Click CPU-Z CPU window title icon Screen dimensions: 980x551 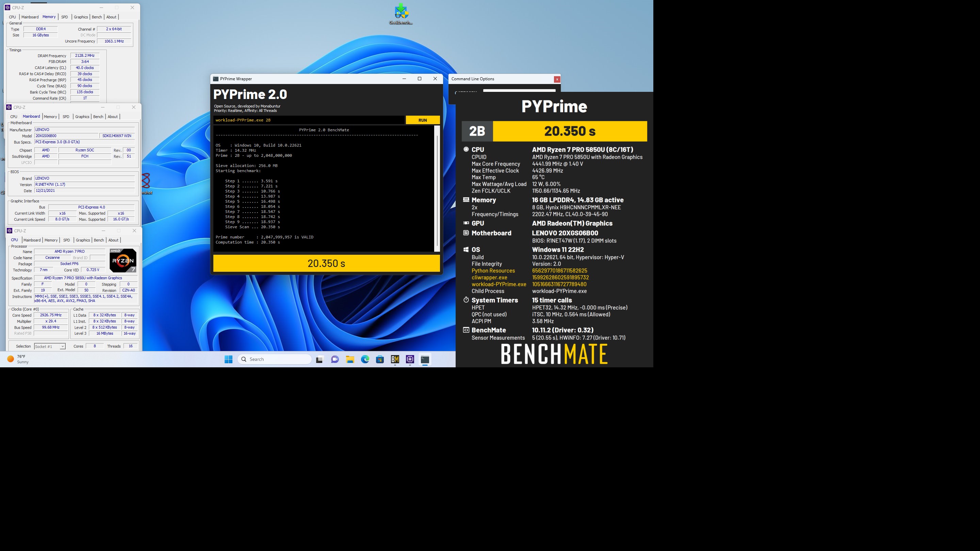tap(10, 231)
